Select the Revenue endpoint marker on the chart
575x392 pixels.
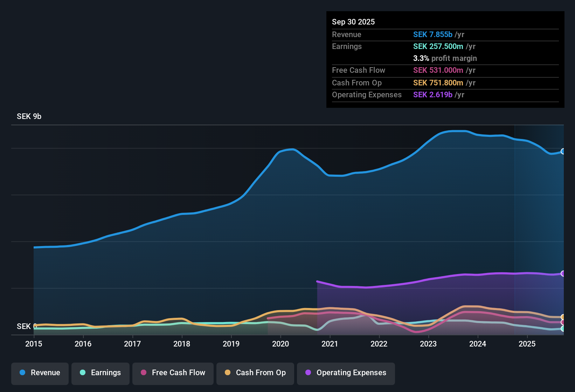coord(563,151)
